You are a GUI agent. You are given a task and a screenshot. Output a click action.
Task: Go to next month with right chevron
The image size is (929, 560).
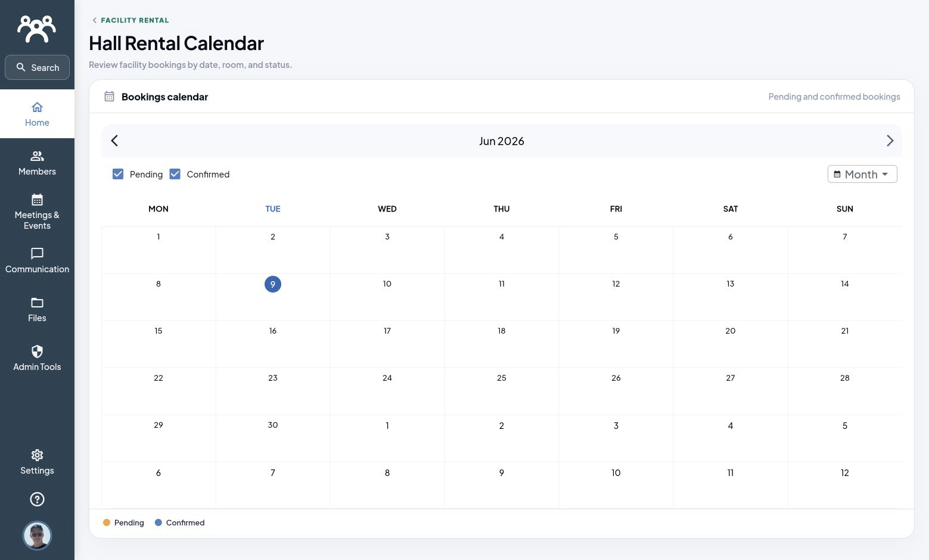coord(890,141)
